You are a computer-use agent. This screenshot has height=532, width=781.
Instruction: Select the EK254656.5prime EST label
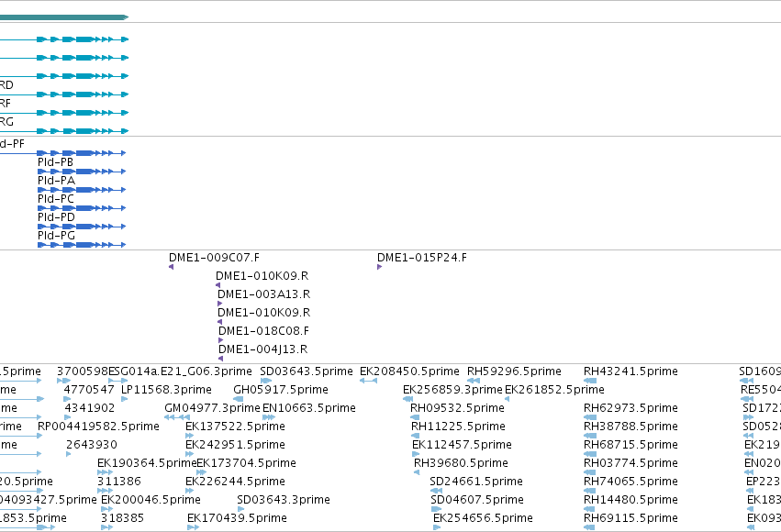pos(483,519)
